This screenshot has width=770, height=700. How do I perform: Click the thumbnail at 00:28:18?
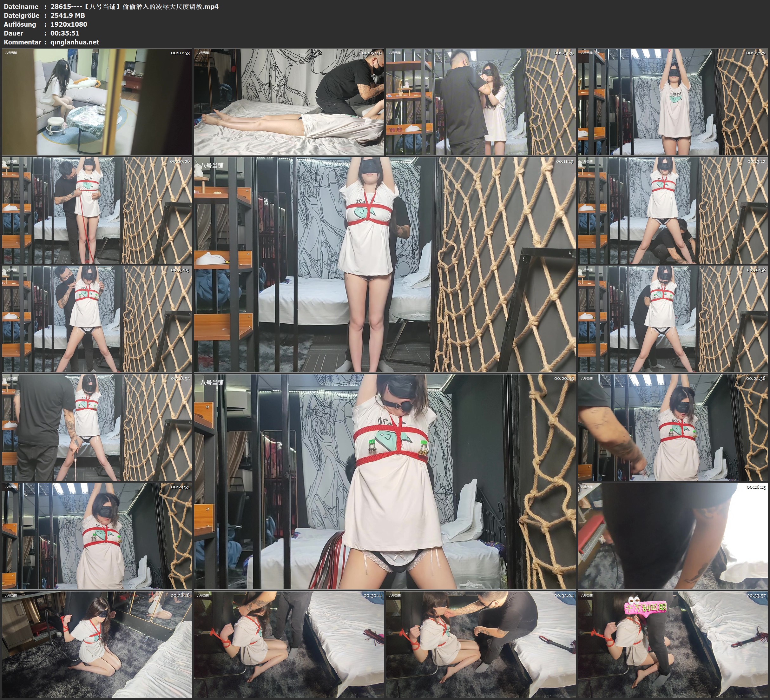point(97,644)
